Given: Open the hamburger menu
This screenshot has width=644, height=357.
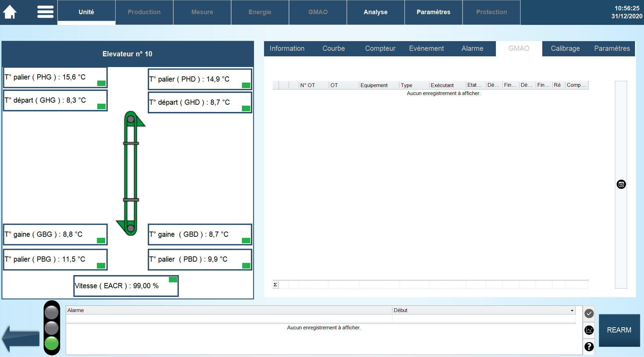Looking at the screenshot, I should [45, 12].
